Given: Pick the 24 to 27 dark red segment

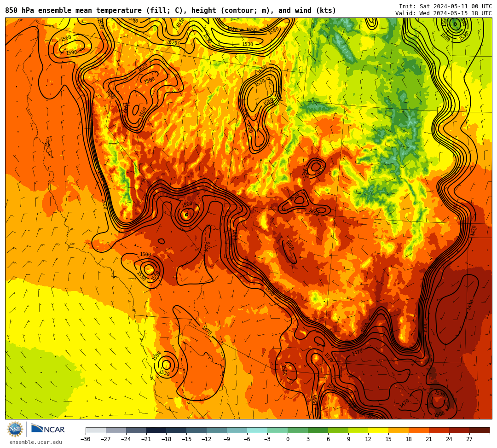Looking at the screenshot, I should click(x=460, y=430).
